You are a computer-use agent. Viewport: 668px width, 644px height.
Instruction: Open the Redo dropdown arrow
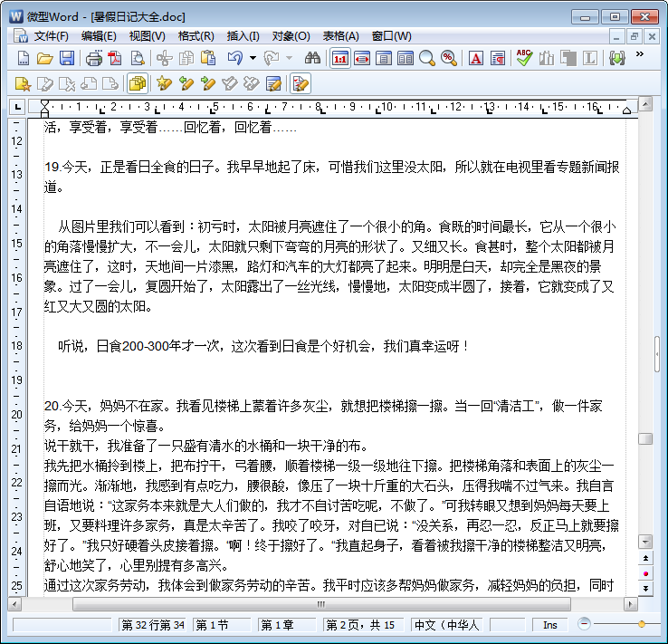pos(289,58)
